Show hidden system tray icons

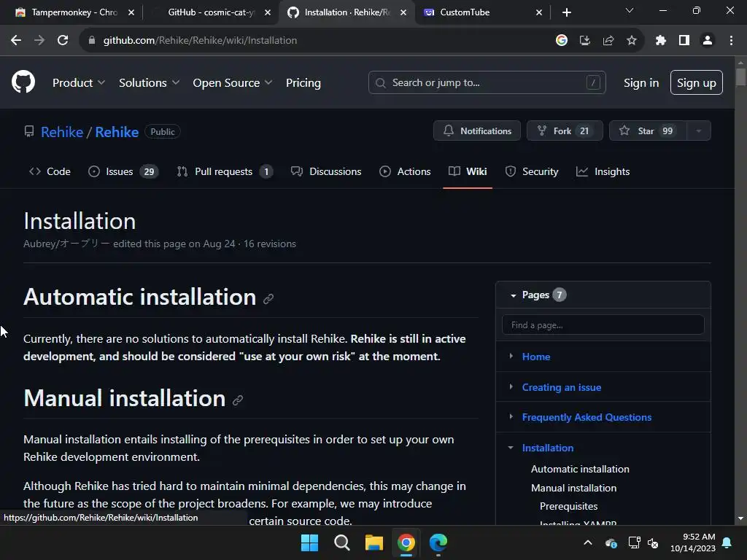pos(588,542)
